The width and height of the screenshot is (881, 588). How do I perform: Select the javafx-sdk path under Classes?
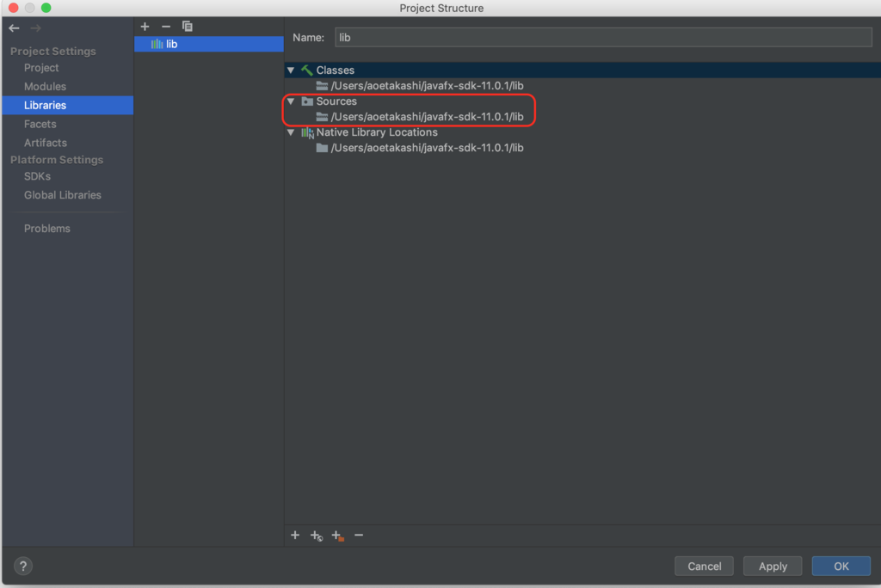point(427,86)
